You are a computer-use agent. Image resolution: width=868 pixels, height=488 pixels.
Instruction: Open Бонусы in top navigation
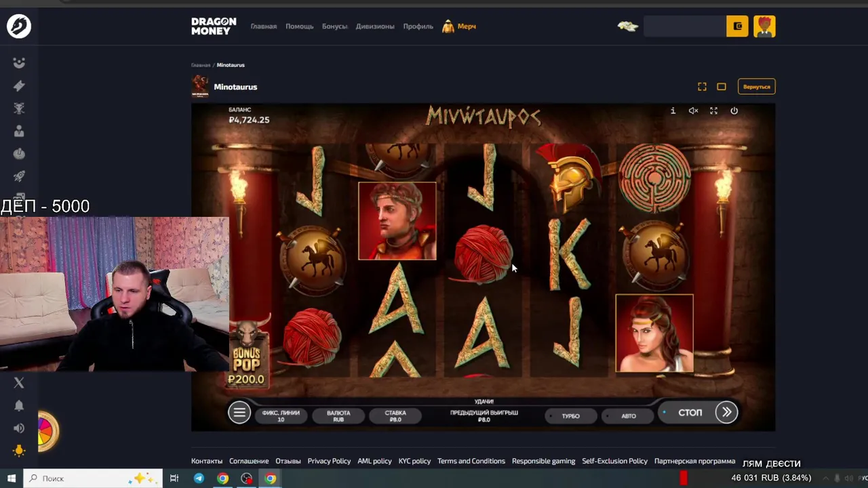click(334, 26)
